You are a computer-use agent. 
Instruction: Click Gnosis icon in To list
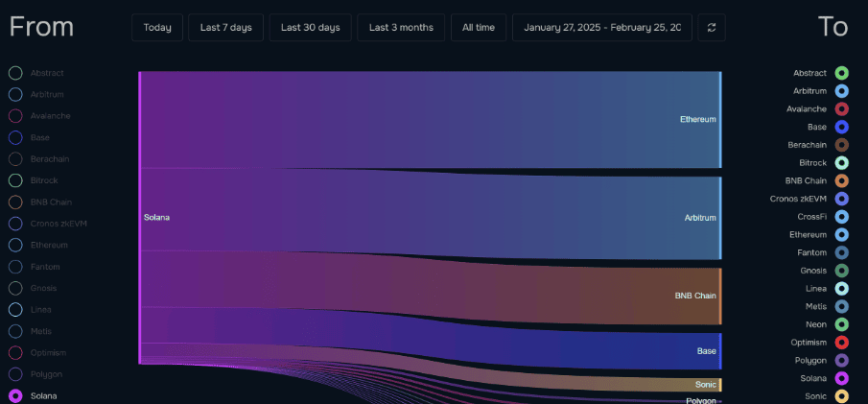tap(841, 271)
